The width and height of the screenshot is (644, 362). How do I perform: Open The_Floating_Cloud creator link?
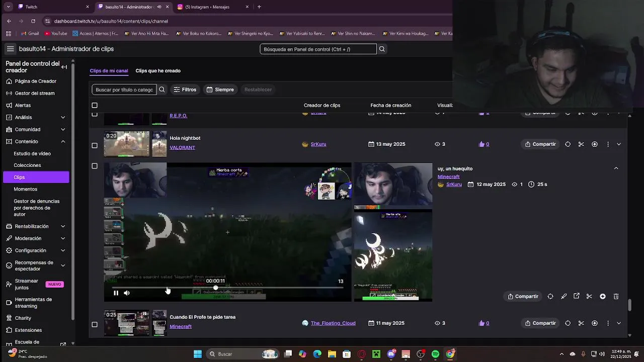(333, 323)
